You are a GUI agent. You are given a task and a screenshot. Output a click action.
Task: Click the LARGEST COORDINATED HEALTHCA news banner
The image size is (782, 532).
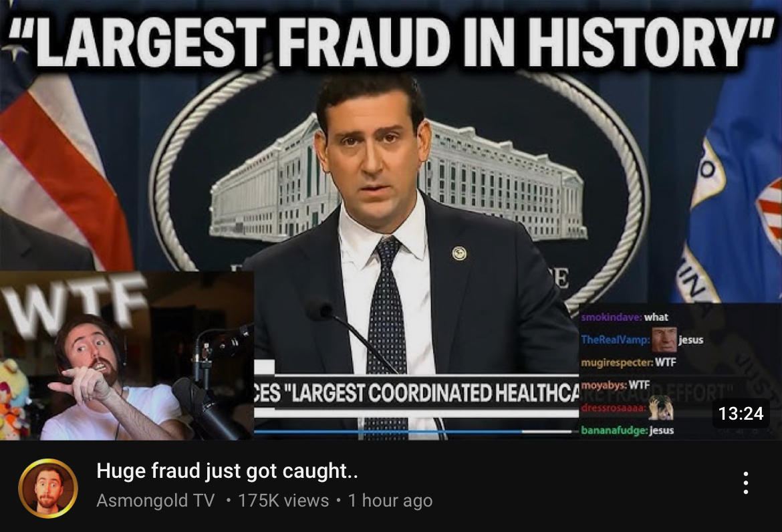click(416, 393)
